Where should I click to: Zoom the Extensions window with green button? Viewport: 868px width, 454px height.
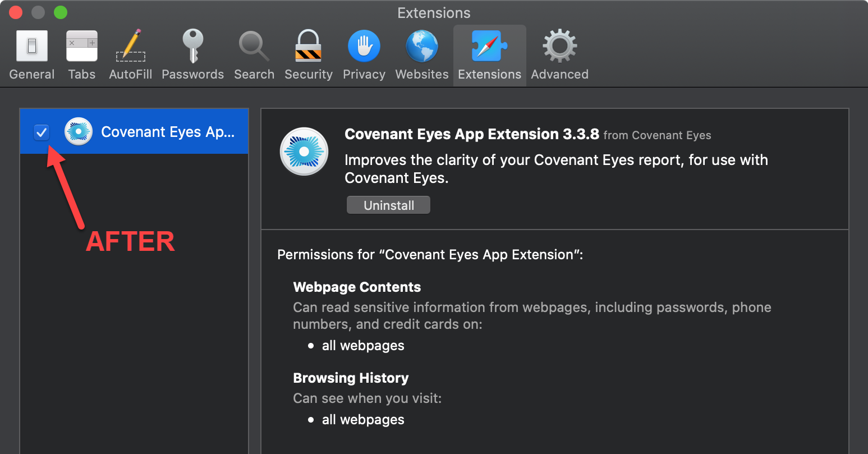[x=61, y=12]
